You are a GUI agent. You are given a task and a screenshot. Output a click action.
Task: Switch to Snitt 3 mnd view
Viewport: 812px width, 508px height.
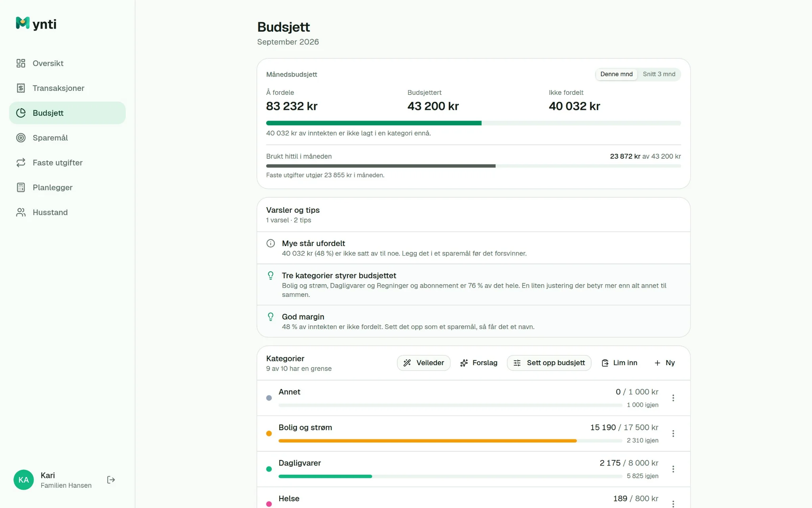[x=659, y=74]
